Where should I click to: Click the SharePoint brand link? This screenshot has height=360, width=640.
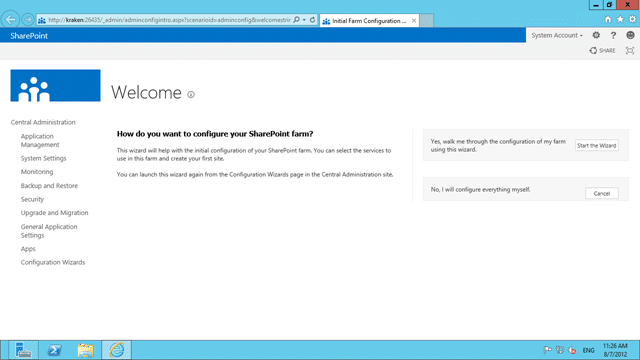pyautogui.click(x=29, y=36)
